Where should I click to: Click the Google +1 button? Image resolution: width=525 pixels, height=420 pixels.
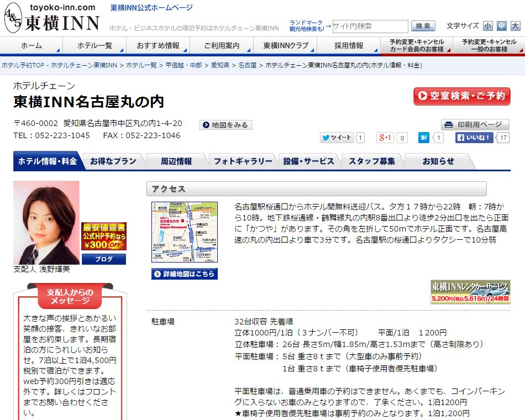pos(385,138)
